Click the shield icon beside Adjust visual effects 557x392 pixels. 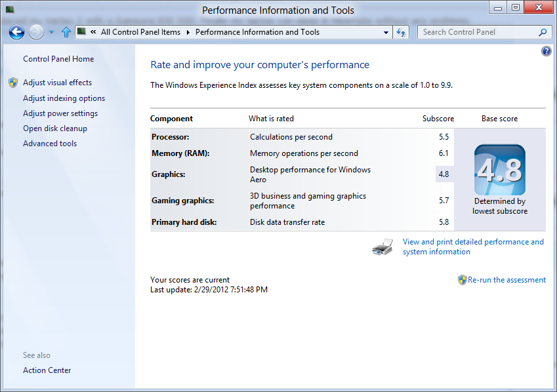(13, 83)
